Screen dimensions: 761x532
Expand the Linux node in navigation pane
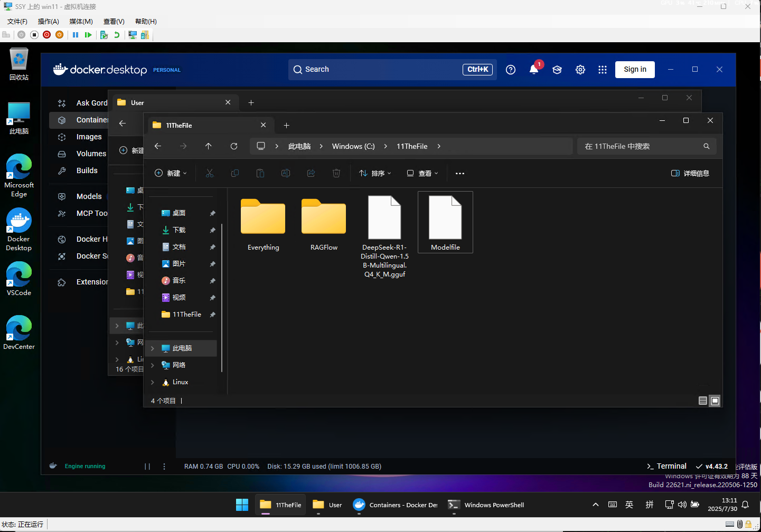153,382
